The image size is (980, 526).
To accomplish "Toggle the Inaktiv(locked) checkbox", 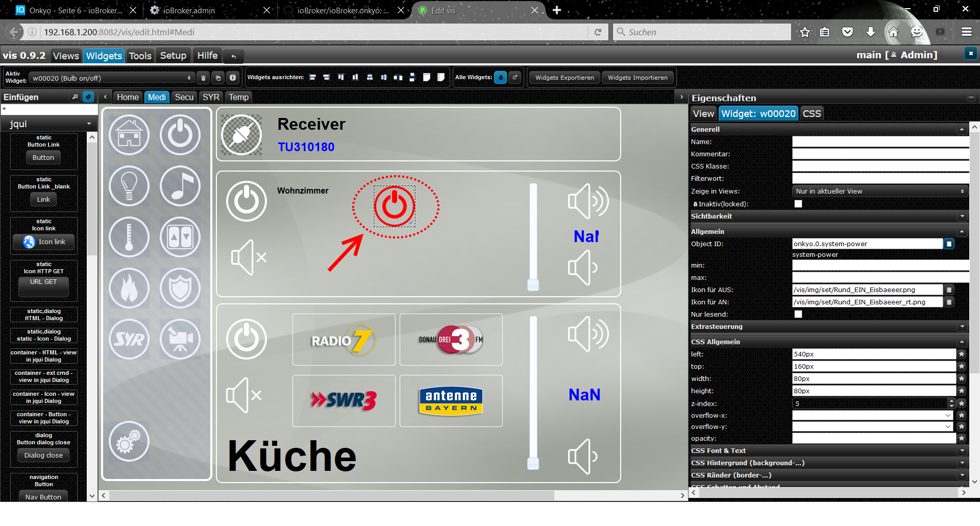I will (798, 204).
